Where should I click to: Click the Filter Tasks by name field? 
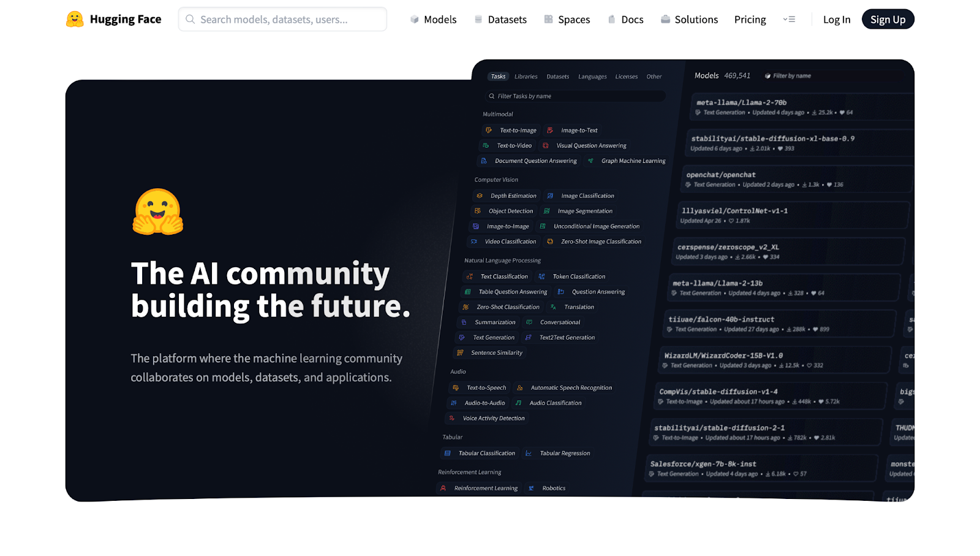tap(575, 96)
